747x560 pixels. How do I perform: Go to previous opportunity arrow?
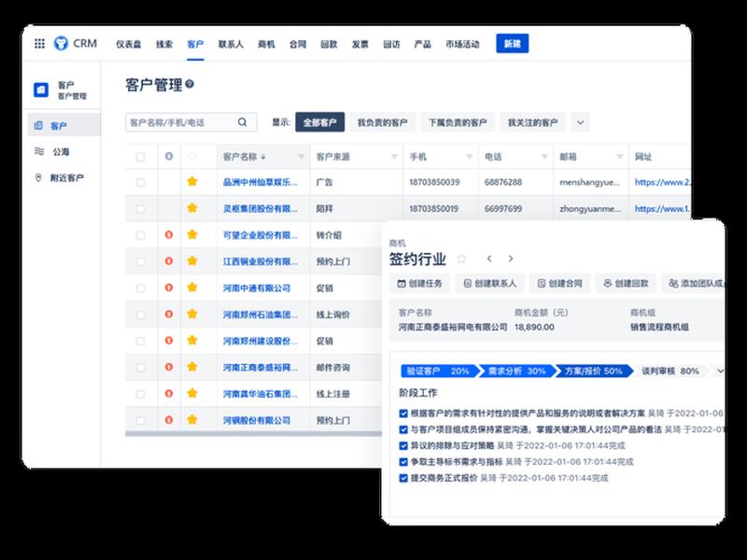489,259
